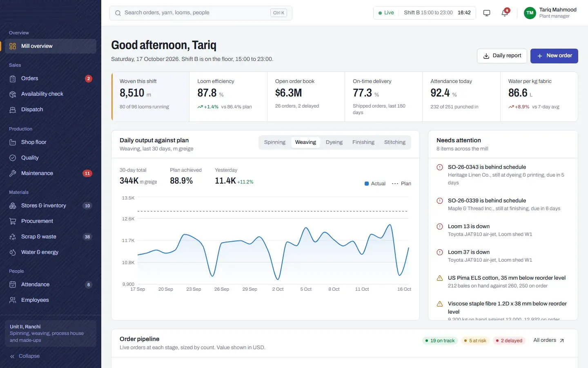Click the alert icon beside SO-26-0343
Screen dimensions: 588x368
tap(440, 167)
